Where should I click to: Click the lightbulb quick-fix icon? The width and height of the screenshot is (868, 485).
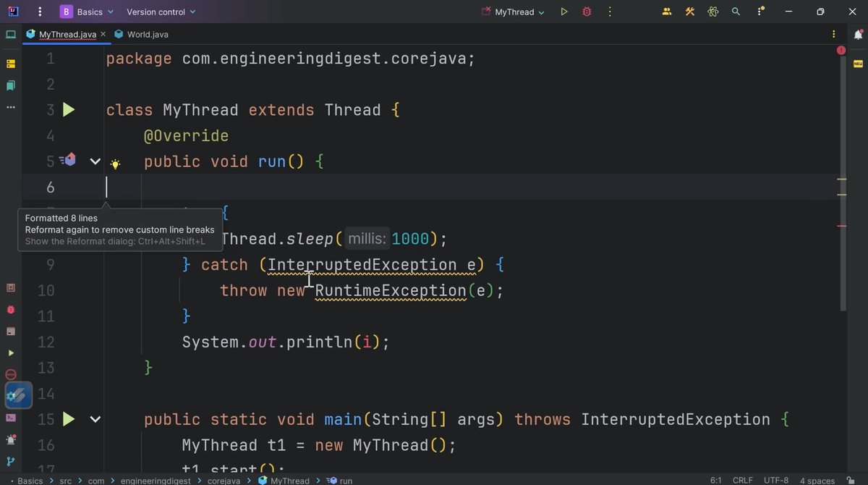point(114,164)
